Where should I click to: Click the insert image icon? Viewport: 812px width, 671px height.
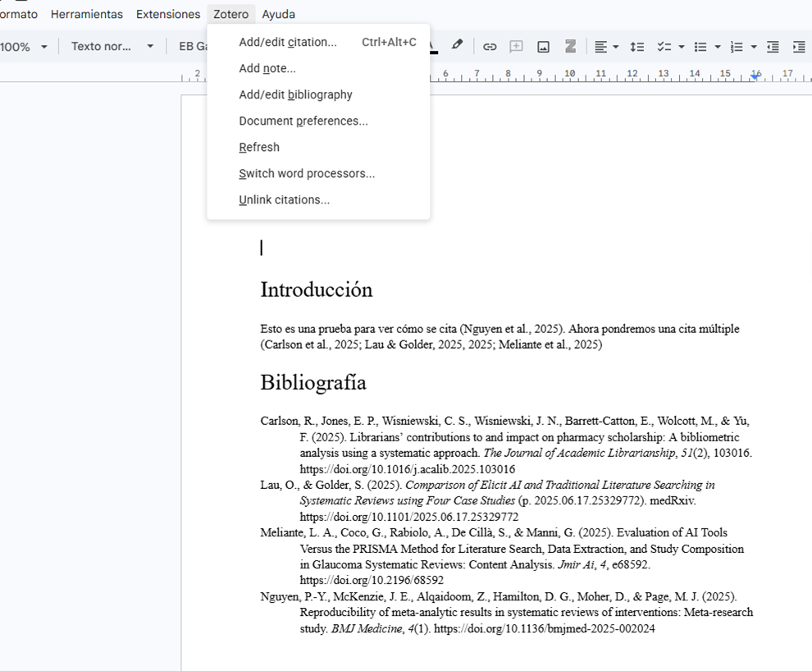pos(543,47)
